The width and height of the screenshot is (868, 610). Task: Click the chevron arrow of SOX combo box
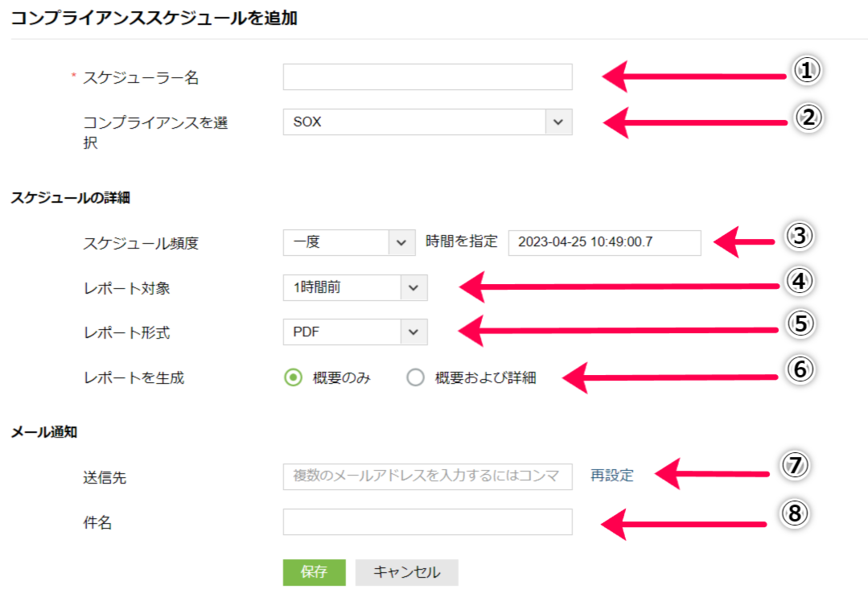pos(558,122)
